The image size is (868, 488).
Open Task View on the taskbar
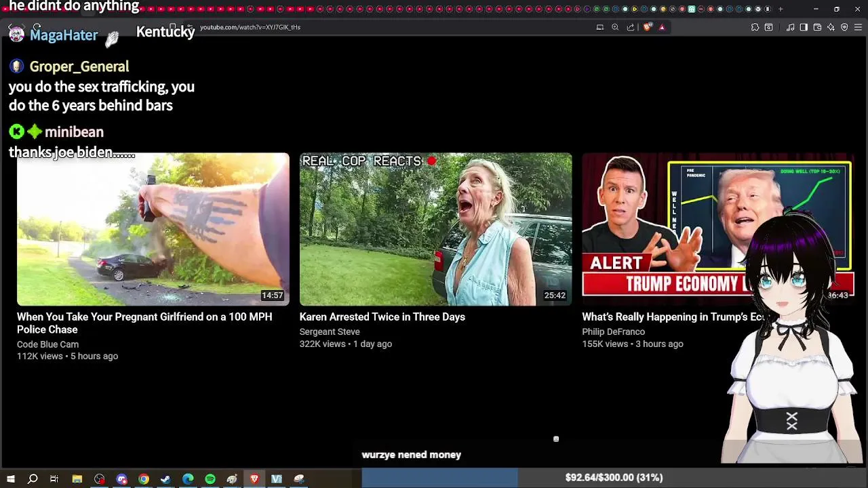tap(54, 479)
